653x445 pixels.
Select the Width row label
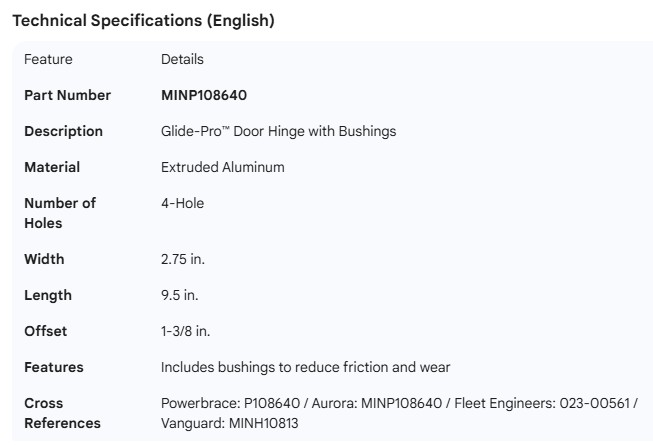44,259
